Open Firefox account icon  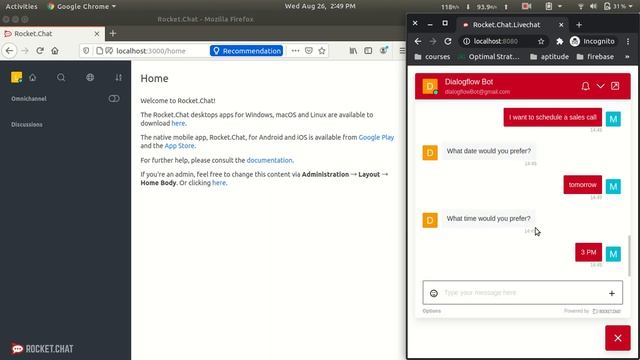(384, 51)
